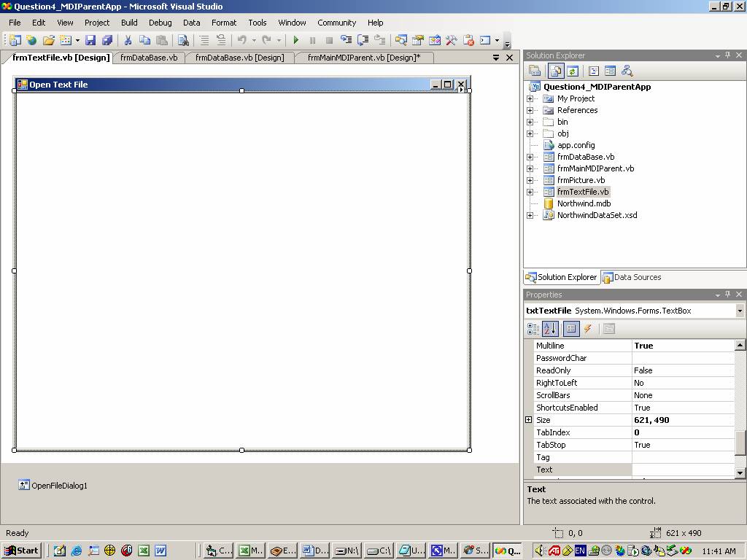
Task: Click the Start Debugging play icon
Action: [x=295, y=41]
